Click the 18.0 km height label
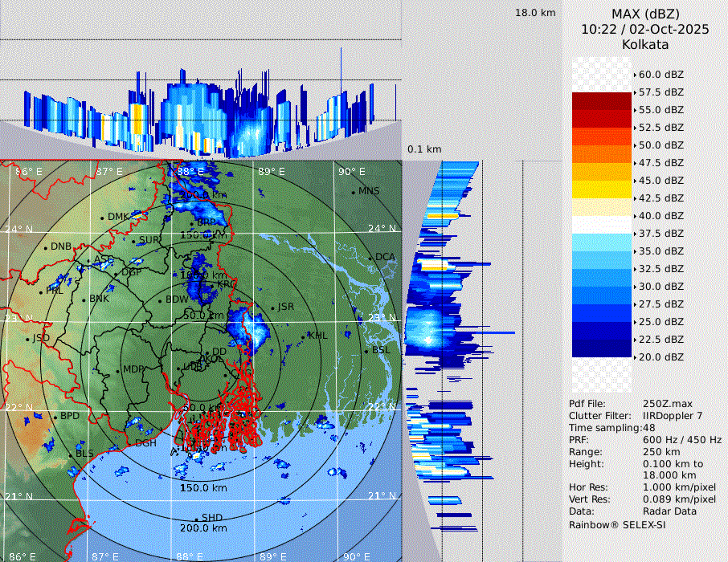Image resolution: width=728 pixels, height=562 pixels. click(535, 13)
